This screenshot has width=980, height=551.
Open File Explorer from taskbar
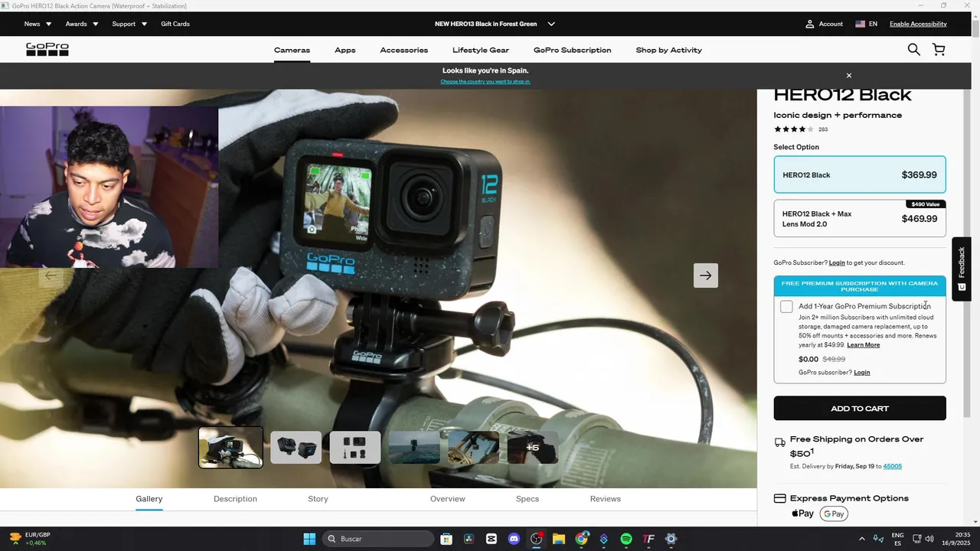559,539
